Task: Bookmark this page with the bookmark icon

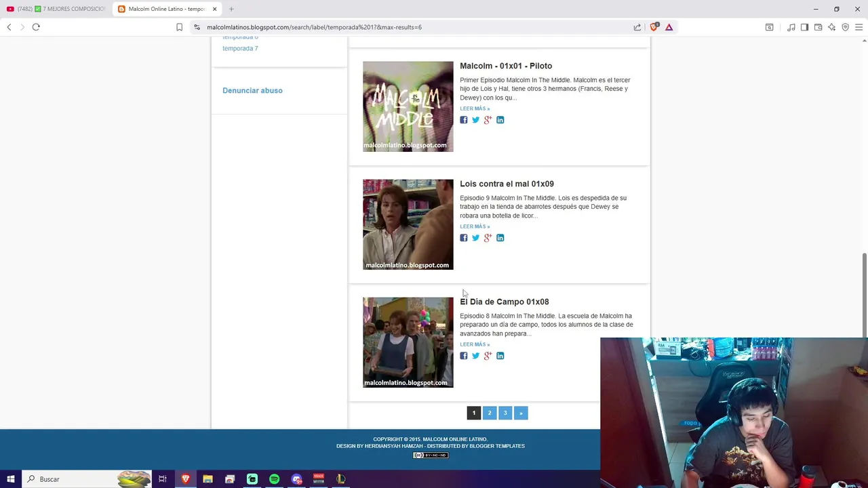Action: [179, 27]
